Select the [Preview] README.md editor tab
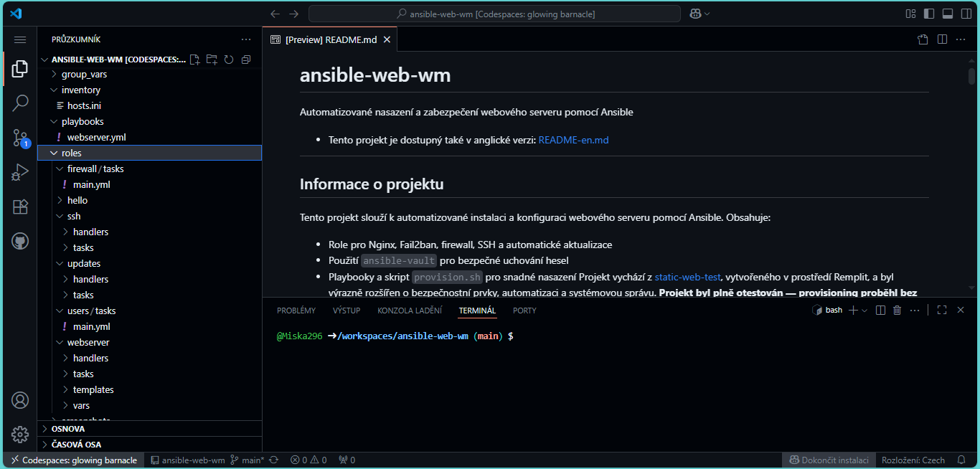Screen dimensions: 980x469 click(330, 39)
